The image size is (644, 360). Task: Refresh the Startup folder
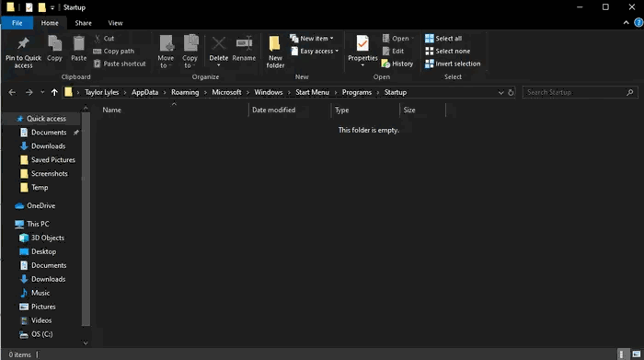tap(511, 92)
